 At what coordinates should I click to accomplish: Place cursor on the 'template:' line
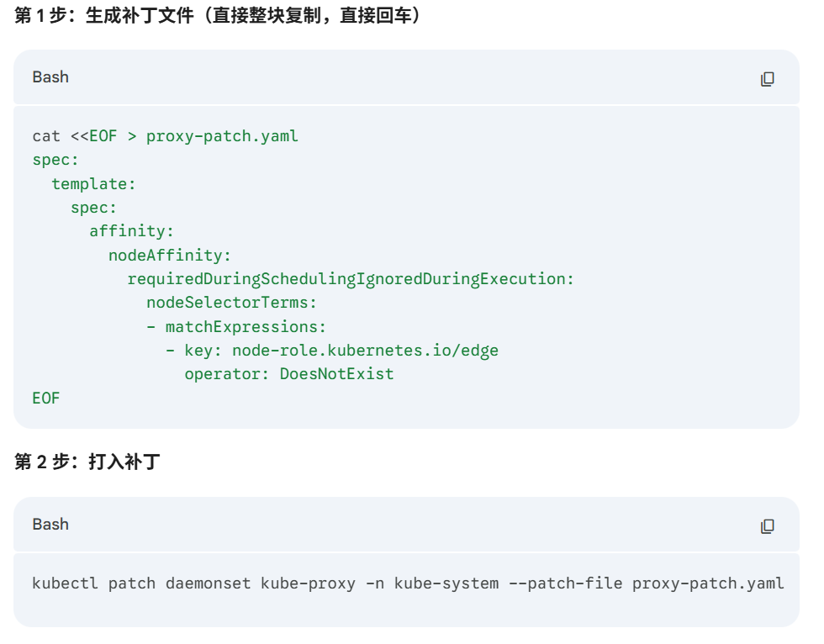[93, 184]
